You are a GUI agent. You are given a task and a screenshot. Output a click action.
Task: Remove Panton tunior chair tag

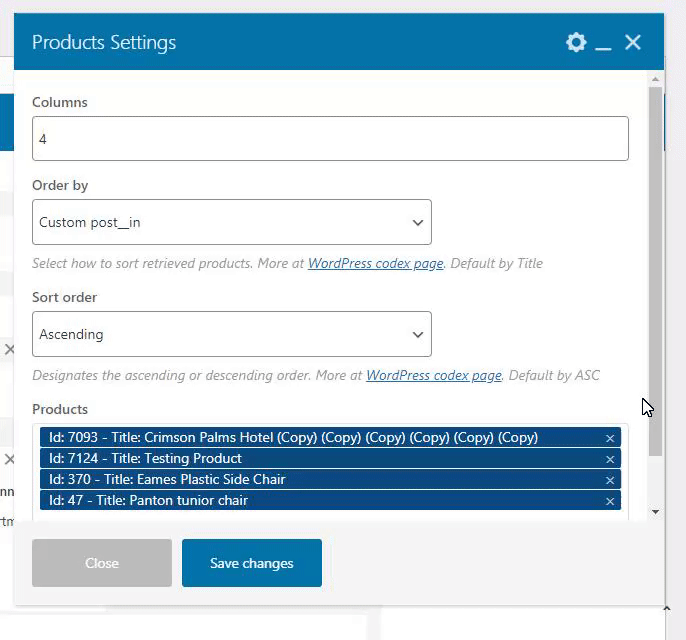pyautogui.click(x=610, y=501)
